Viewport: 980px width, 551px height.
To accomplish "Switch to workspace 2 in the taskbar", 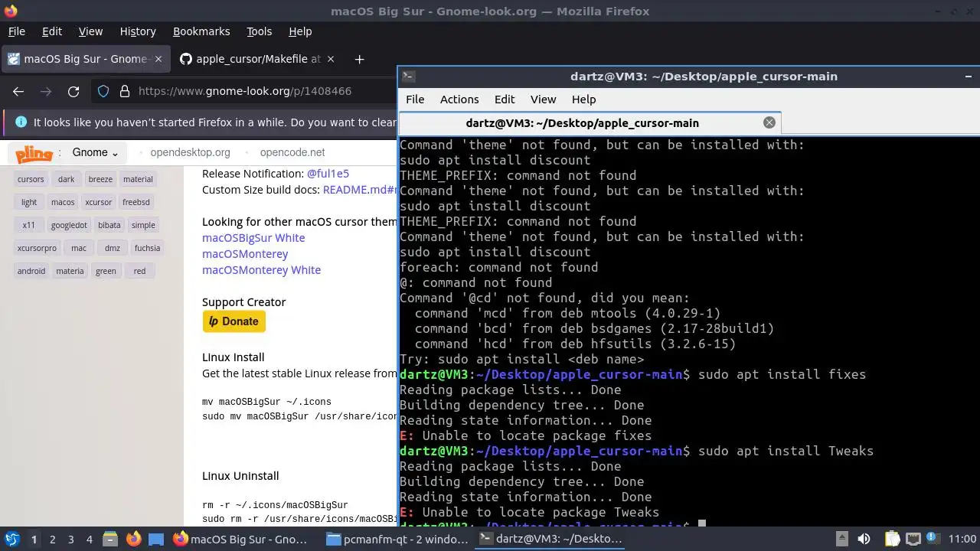I will tap(52, 540).
